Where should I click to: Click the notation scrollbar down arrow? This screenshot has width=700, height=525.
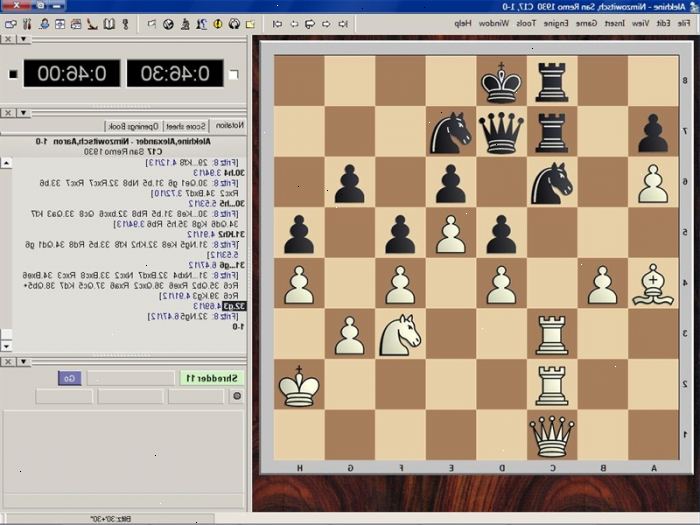(x=7, y=346)
